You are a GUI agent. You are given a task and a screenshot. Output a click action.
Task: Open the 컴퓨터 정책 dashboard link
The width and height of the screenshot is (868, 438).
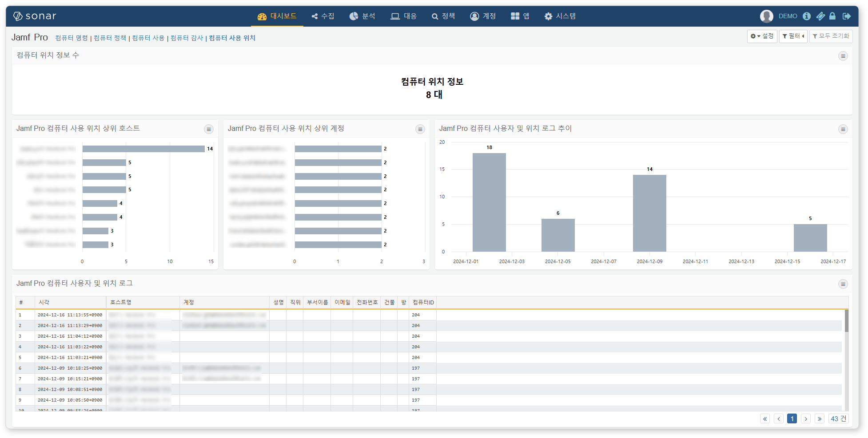(110, 38)
